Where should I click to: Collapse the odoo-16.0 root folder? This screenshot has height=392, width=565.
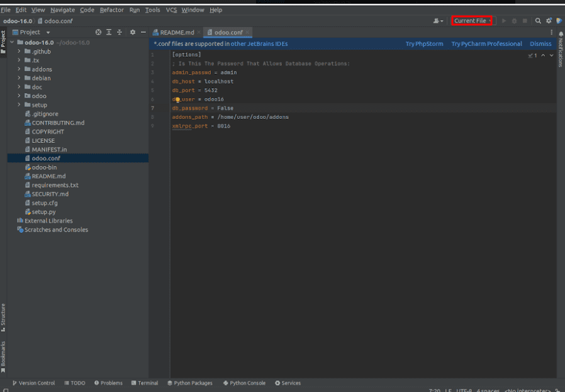tap(12, 43)
